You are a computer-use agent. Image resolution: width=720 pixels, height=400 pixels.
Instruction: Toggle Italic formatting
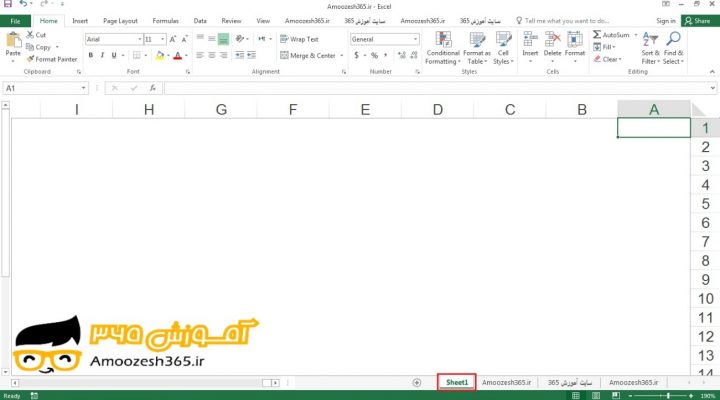pos(102,56)
